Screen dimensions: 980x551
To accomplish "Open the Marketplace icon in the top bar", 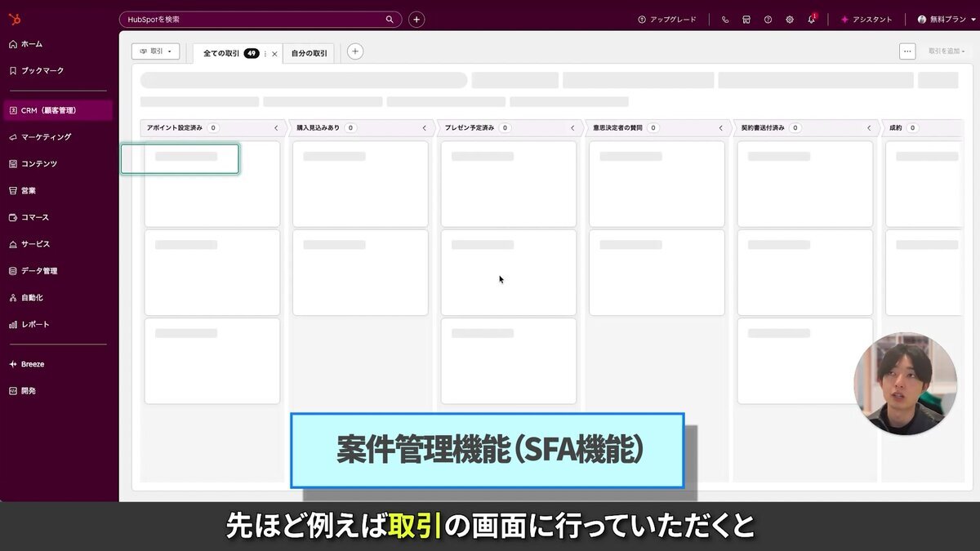I will tap(746, 19).
